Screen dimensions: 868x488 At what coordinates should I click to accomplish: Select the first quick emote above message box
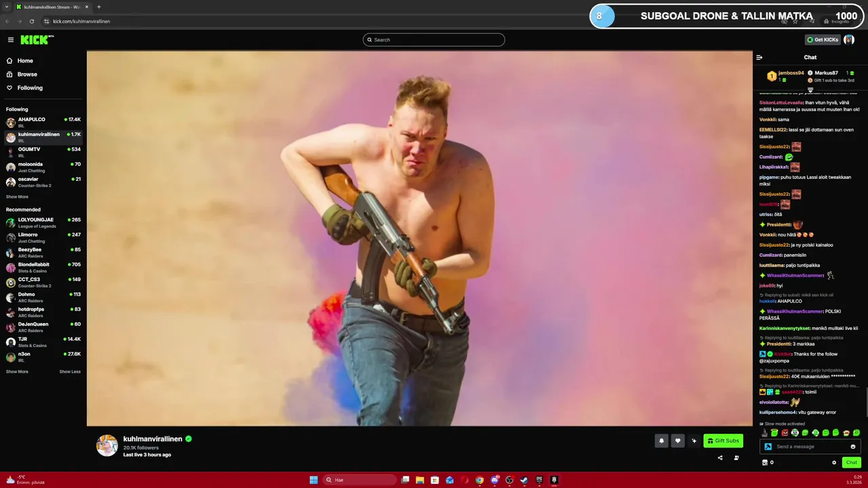(764, 432)
